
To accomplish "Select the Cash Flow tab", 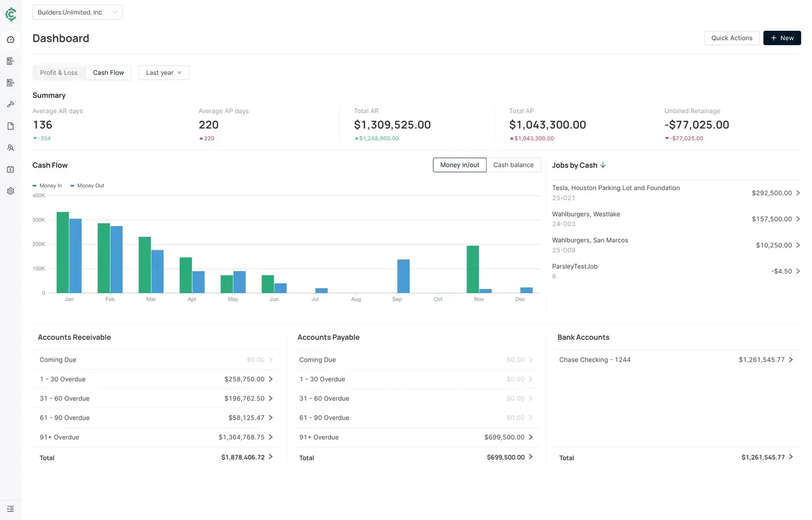I will pyautogui.click(x=108, y=72).
